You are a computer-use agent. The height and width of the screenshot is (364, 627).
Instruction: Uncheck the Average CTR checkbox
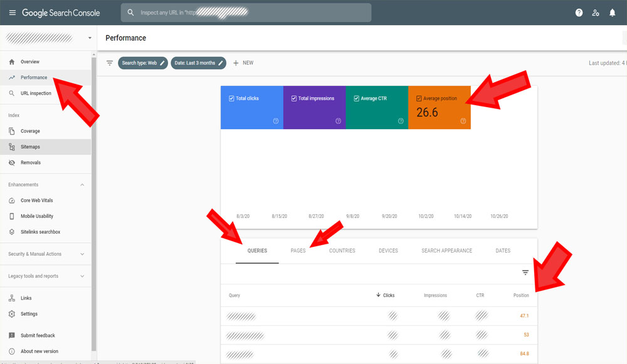[356, 98]
